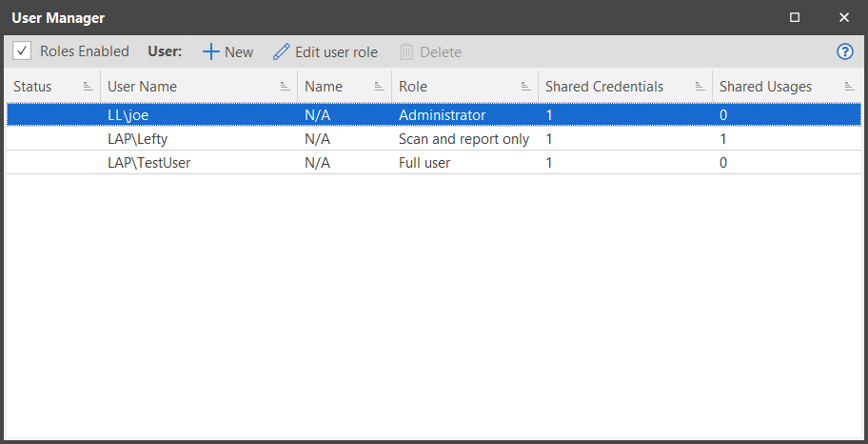Open help via the question mark icon
868x444 pixels.
(845, 51)
